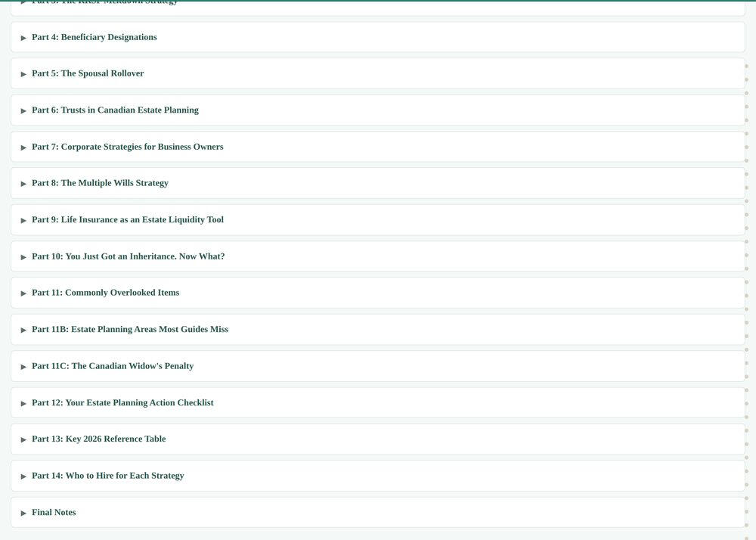Click the arrow for Part 11C Widow's Penalty
Viewport: 756px width, 540px height.
[23, 366]
